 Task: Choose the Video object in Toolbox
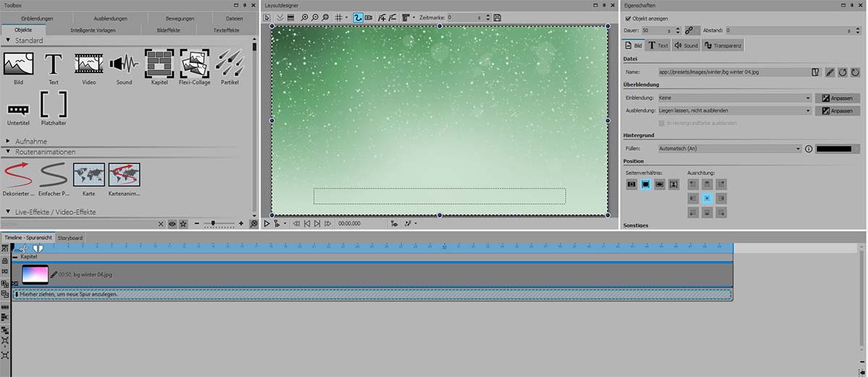[88, 64]
